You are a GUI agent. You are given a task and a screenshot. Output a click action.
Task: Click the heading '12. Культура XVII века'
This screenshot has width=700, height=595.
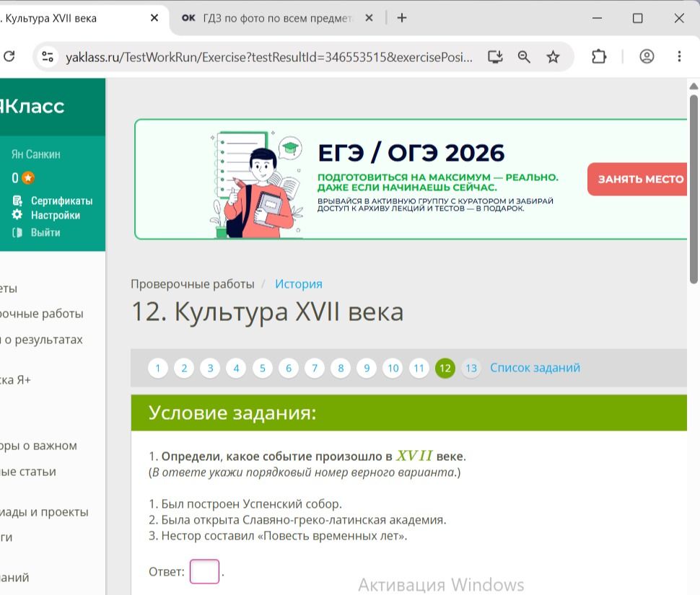tap(268, 312)
